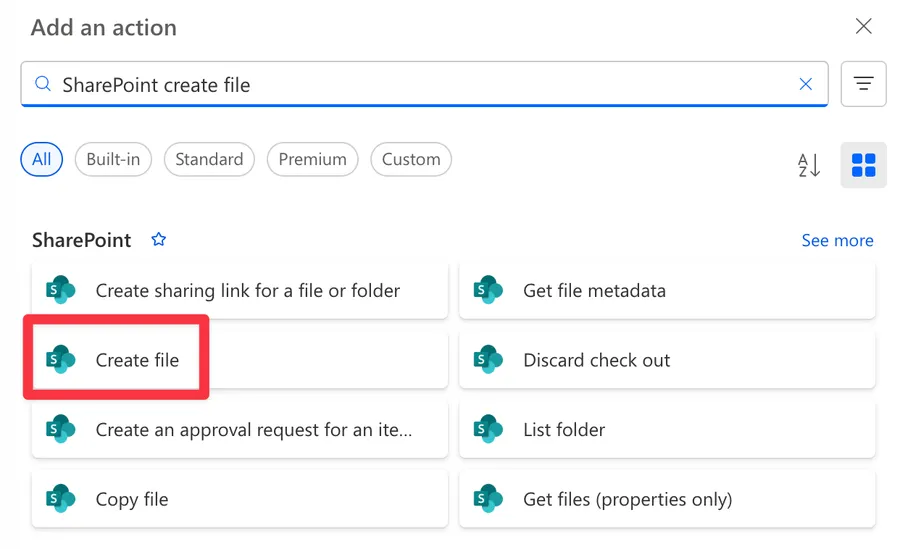Screen dimensions: 900x549
Task: Select the Custom filter pill
Action: pos(410,159)
